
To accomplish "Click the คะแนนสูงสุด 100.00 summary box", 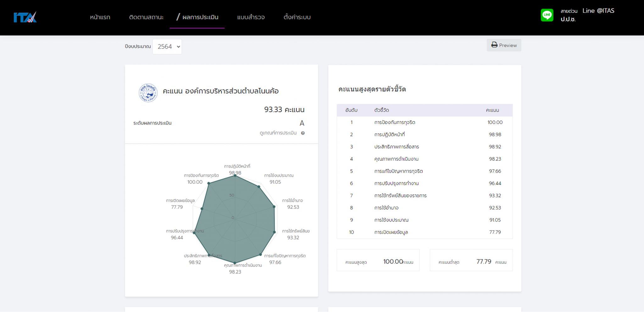I will pyautogui.click(x=378, y=260).
